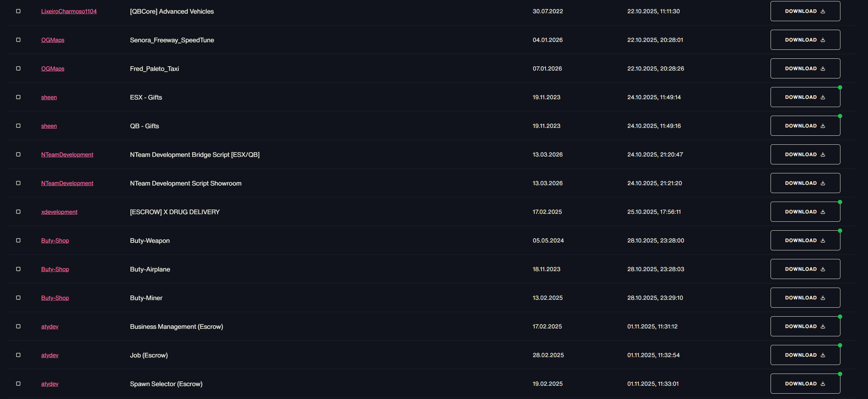The width and height of the screenshot is (868, 399).
Task: Visit the xdevelopment creator link
Action: (x=59, y=212)
